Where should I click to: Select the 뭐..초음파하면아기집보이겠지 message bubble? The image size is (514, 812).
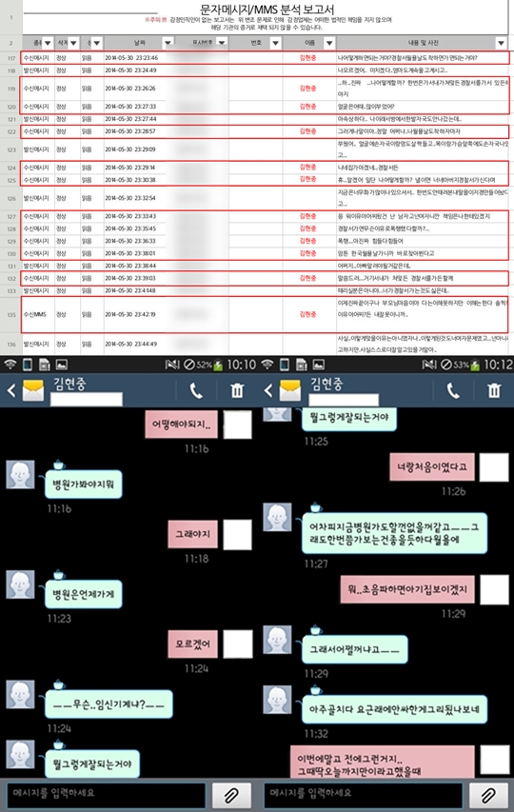click(407, 589)
